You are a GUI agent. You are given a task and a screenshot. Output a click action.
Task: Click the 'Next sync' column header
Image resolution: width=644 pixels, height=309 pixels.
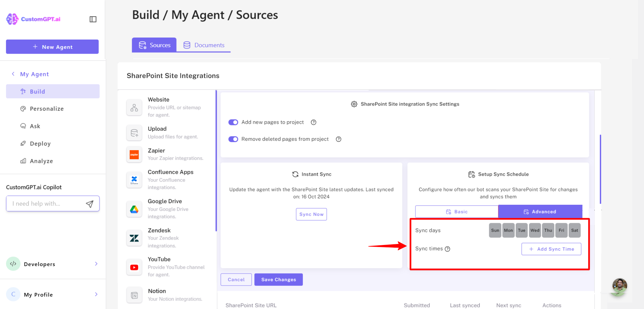(x=509, y=305)
